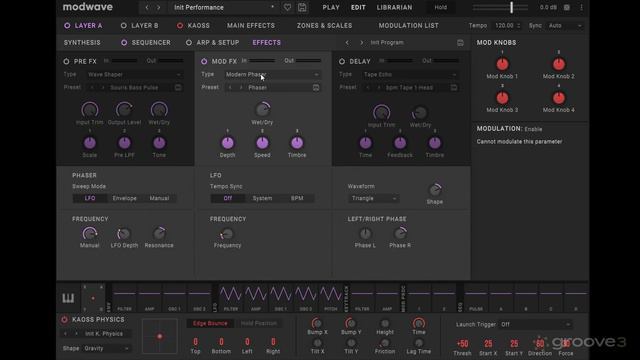The image size is (640, 360).
Task: Open the Mod FX Type dropdown (Modern Phaser)
Action: pos(272,74)
